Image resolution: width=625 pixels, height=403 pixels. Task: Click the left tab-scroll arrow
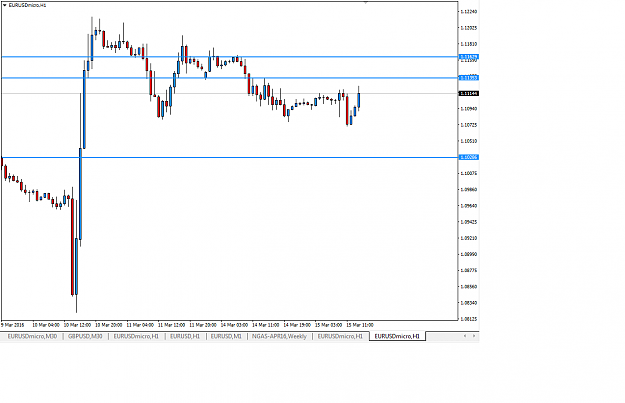point(465,336)
